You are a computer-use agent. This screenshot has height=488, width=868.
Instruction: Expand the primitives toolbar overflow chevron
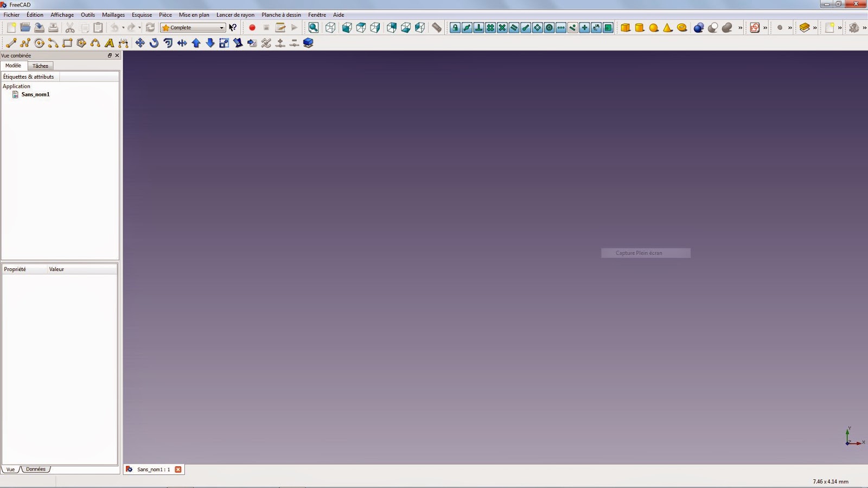coord(739,28)
